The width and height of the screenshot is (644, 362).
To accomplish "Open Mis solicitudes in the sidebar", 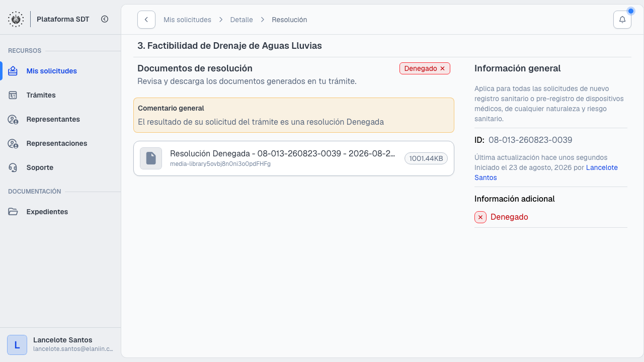I will (x=60, y=71).
